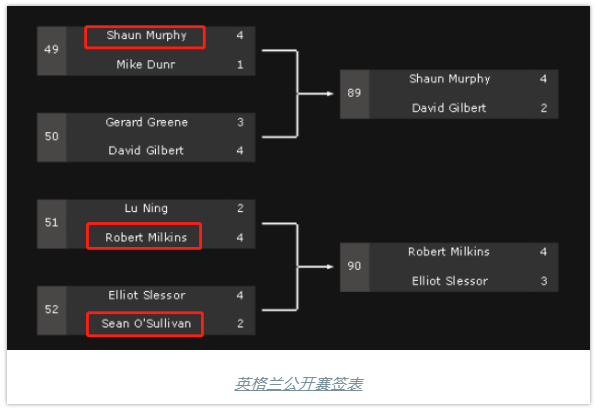Click the arrow pointing to match 89
This screenshot has width=598, height=412.
pos(315,93)
